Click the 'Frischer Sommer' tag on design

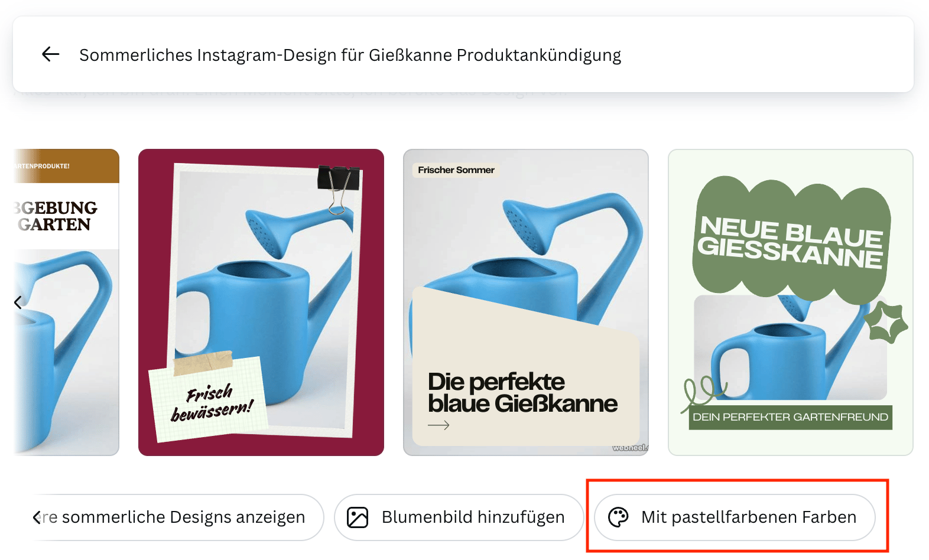tap(456, 170)
